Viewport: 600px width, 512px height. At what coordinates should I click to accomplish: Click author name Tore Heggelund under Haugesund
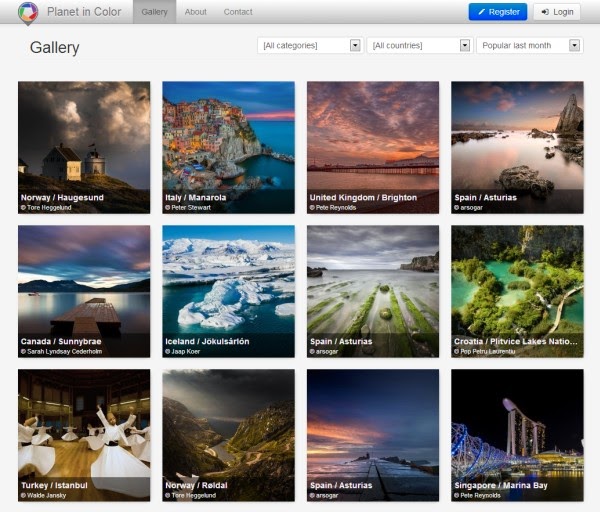tap(49, 207)
